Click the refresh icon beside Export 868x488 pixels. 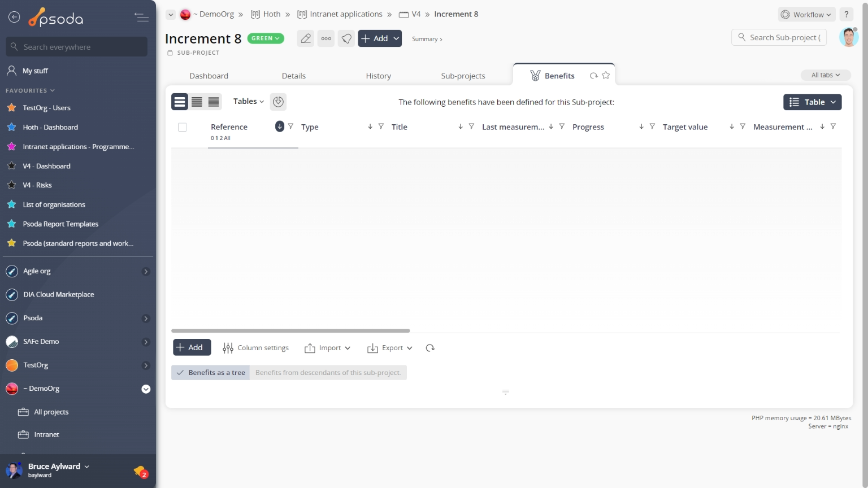point(430,348)
